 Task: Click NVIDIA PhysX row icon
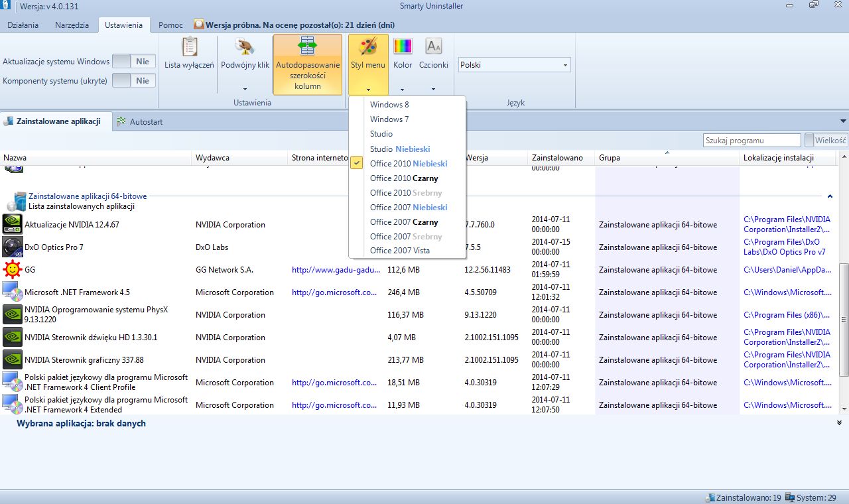[13, 314]
